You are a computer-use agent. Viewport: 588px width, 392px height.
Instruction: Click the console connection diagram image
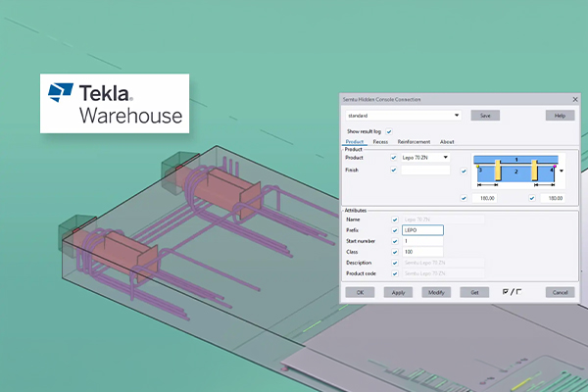[516, 171]
